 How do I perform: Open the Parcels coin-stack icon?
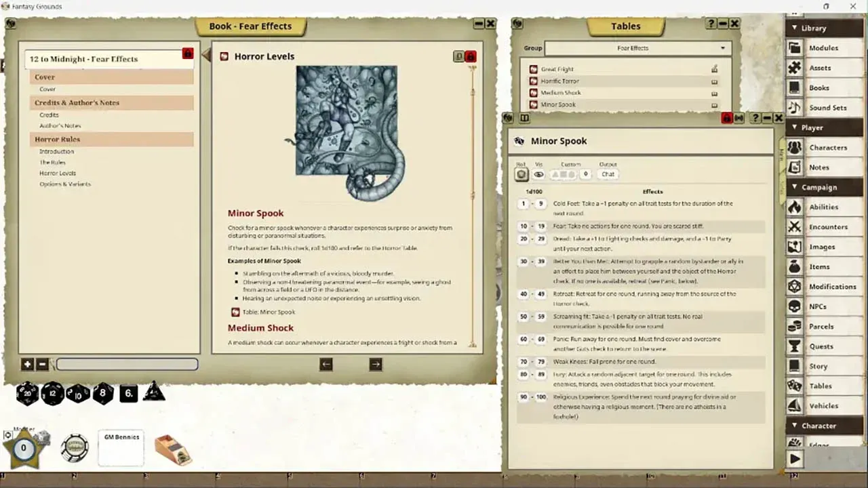coord(794,326)
